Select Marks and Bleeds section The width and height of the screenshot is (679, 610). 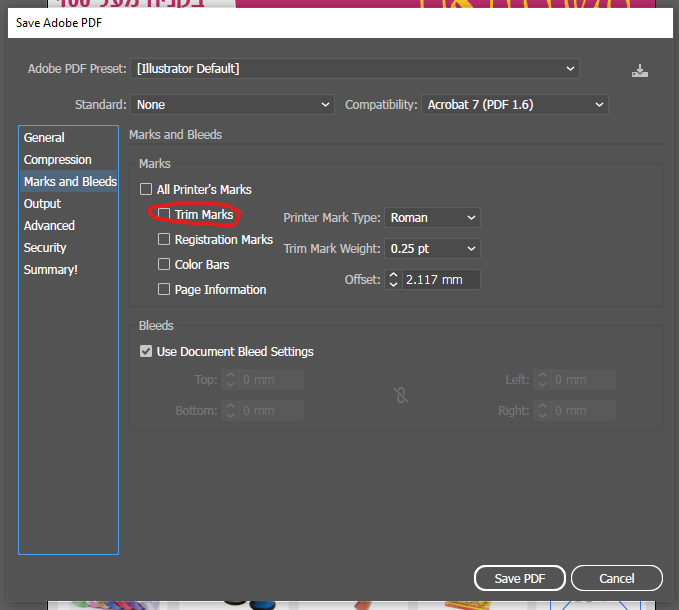68,181
